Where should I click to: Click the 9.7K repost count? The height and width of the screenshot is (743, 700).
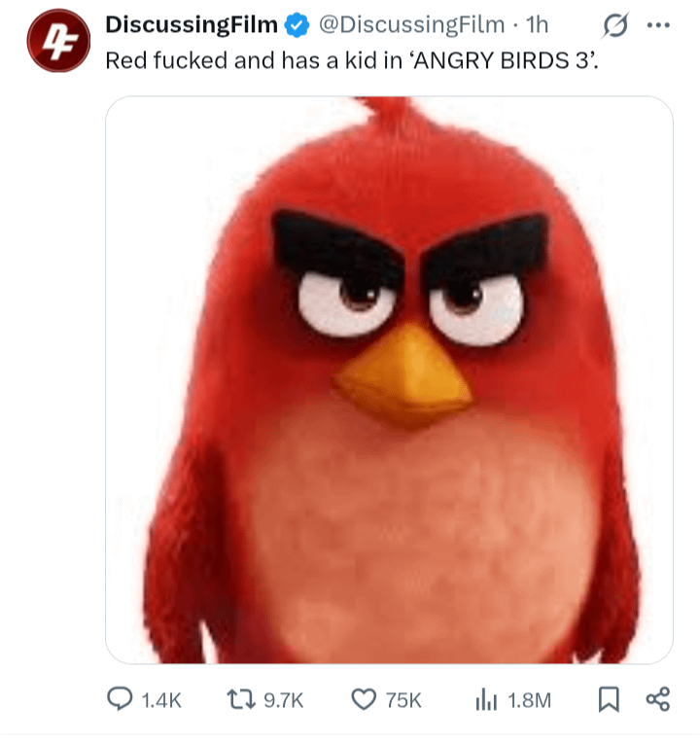pyautogui.click(x=284, y=700)
